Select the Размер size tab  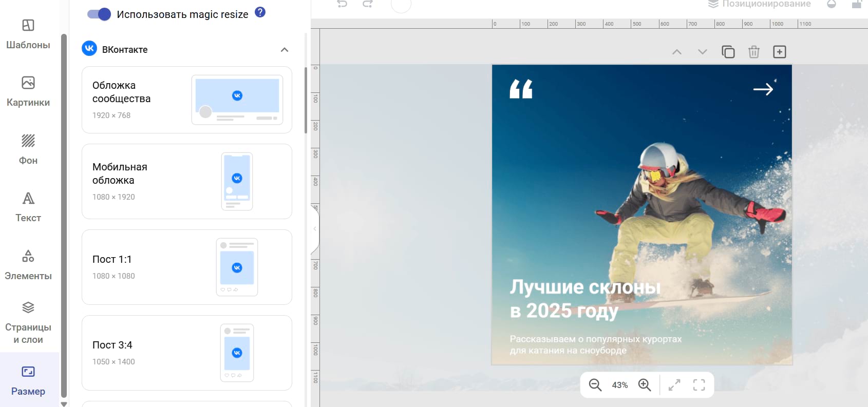tap(28, 380)
